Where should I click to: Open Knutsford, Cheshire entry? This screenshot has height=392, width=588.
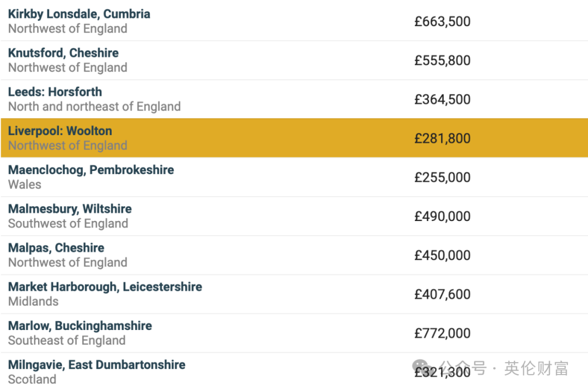click(x=63, y=53)
